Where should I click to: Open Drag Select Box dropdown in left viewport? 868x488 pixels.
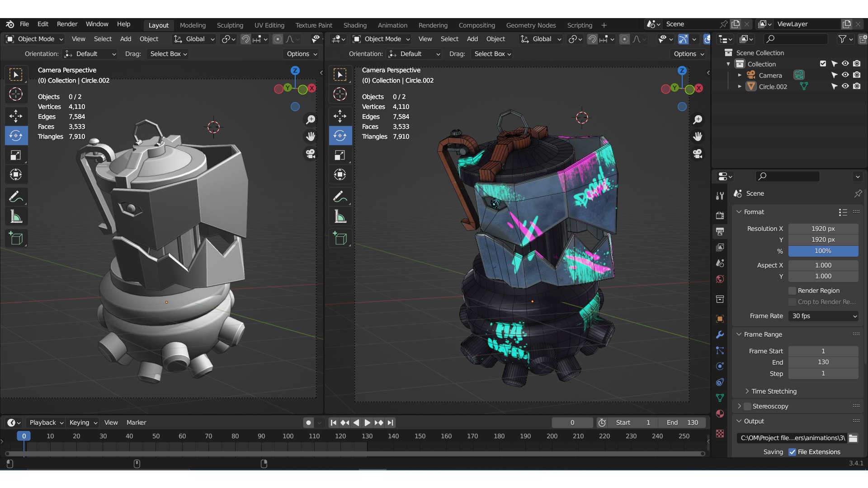pos(168,54)
